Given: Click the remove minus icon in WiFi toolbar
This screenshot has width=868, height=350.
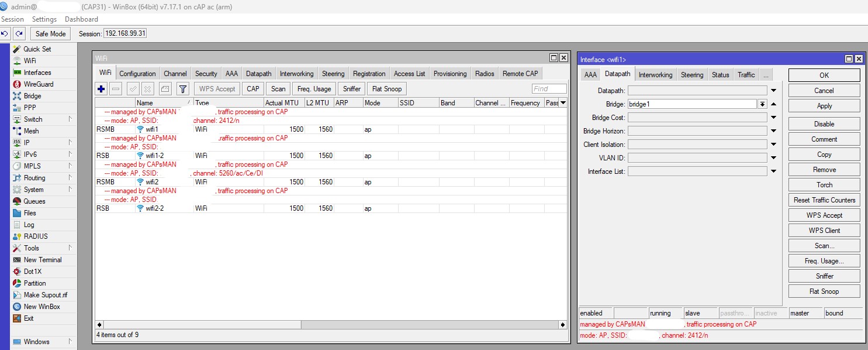Looking at the screenshot, I should pos(116,89).
